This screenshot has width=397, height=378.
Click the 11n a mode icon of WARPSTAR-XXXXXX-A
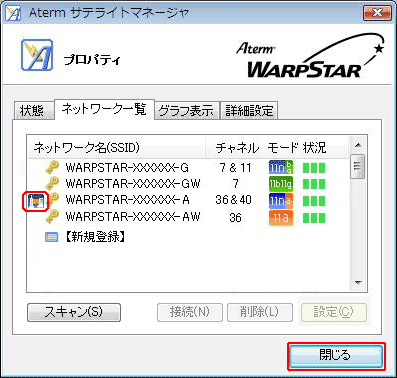pos(281,200)
